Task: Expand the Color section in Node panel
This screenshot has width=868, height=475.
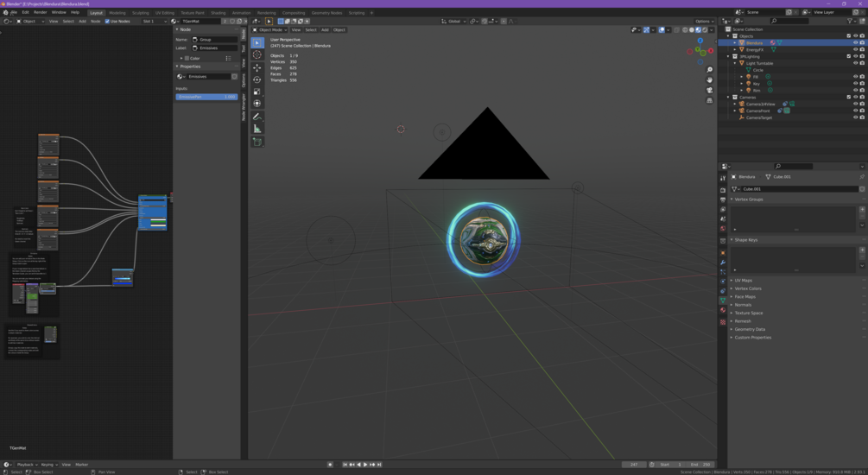Action: (181, 58)
